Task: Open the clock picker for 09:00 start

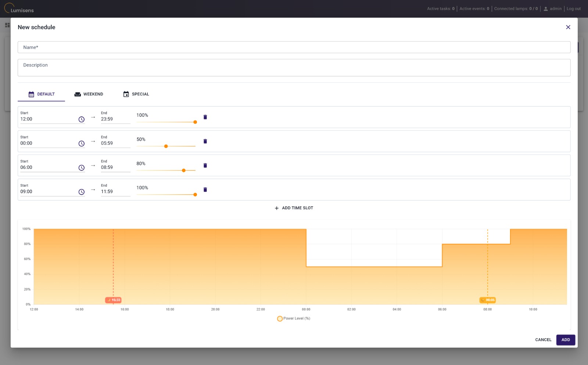Action: point(82,192)
